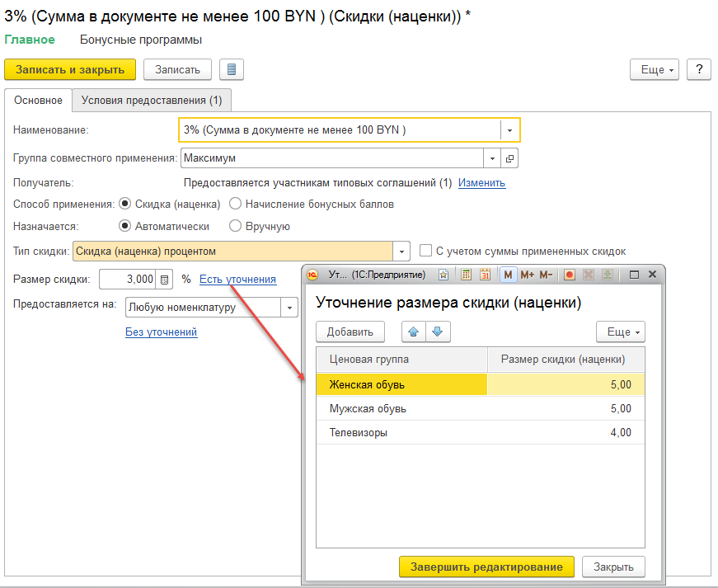Select the Начисление бонусных баллов radio button
This screenshot has height=588, width=718.
tap(235, 204)
